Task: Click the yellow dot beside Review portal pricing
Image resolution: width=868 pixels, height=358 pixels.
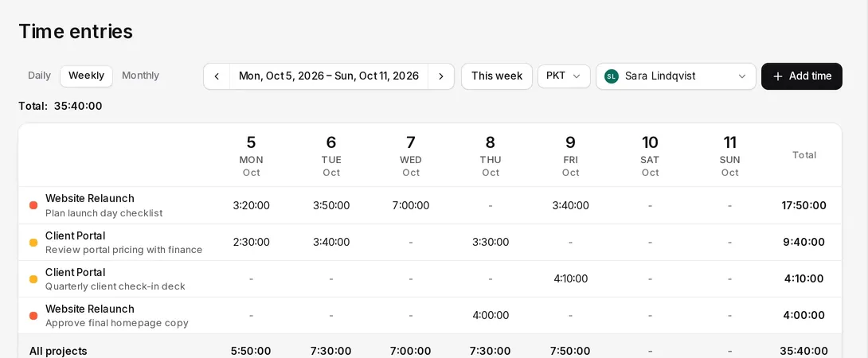Action: tap(33, 243)
